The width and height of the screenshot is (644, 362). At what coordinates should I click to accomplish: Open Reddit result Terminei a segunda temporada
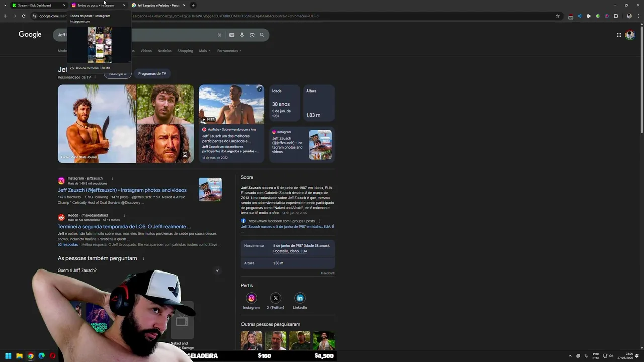[124, 227]
